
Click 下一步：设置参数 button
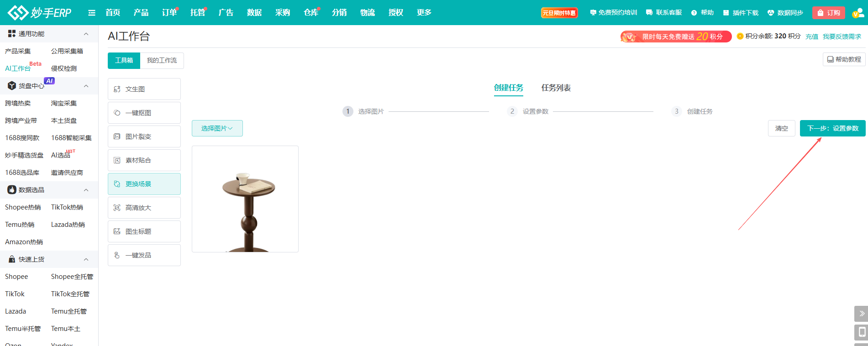(833, 128)
